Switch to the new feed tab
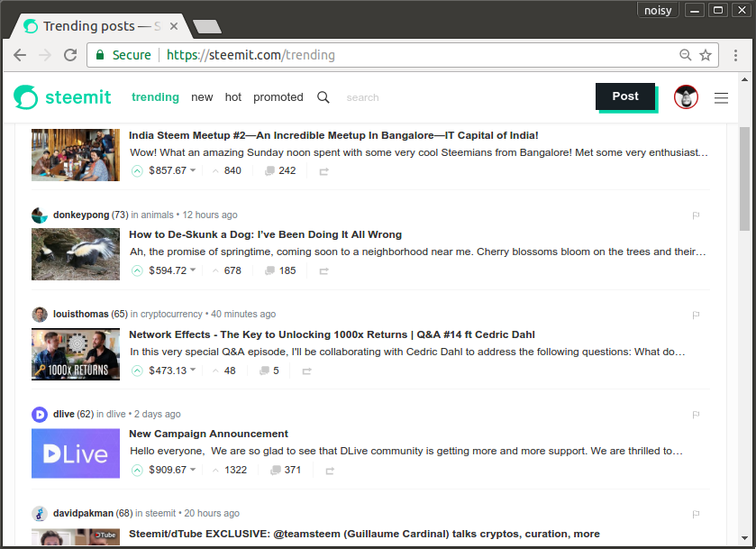Image resolution: width=756 pixels, height=549 pixels. (x=202, y=97)
